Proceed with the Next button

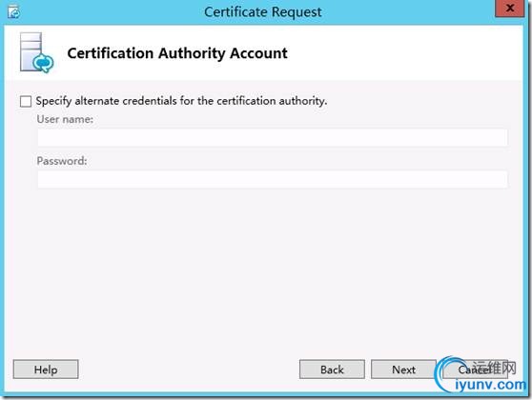tap(403, 370)
